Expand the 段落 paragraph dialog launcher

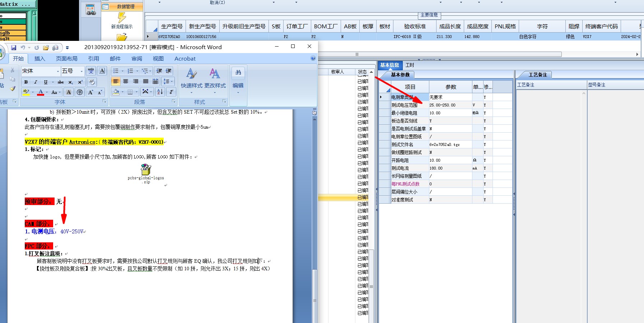click(174, 101)
